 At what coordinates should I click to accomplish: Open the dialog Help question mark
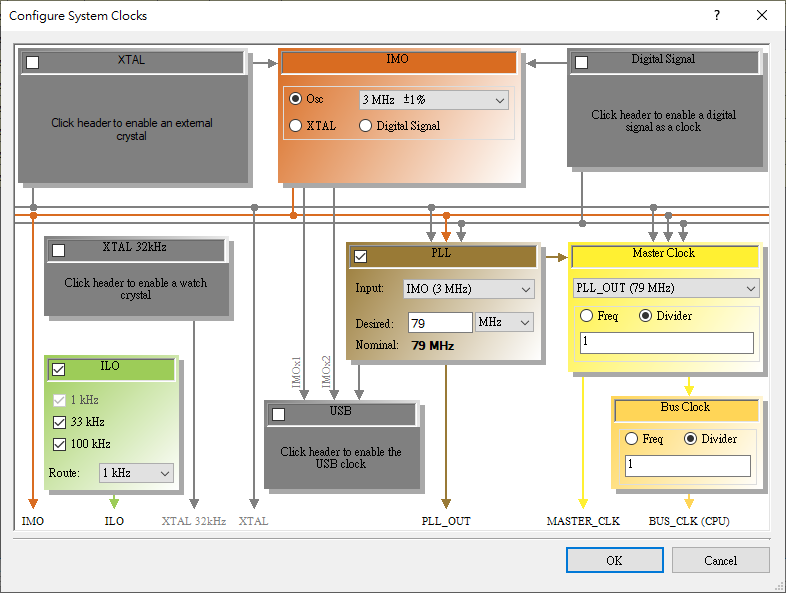coord(717,16)
